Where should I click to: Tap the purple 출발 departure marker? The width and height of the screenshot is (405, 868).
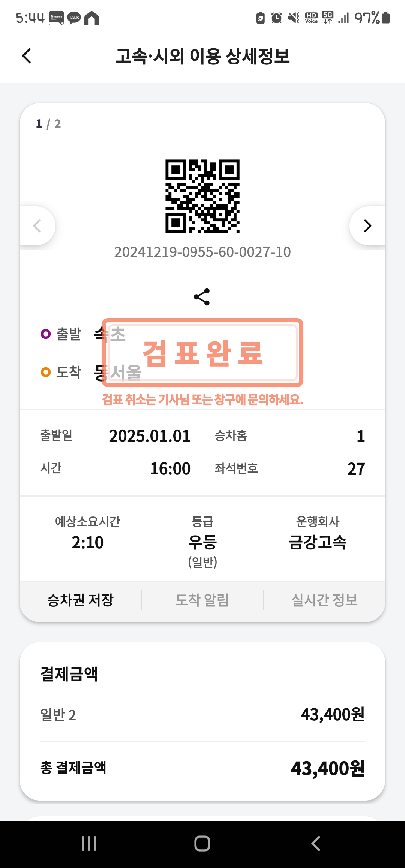[46, 334]
